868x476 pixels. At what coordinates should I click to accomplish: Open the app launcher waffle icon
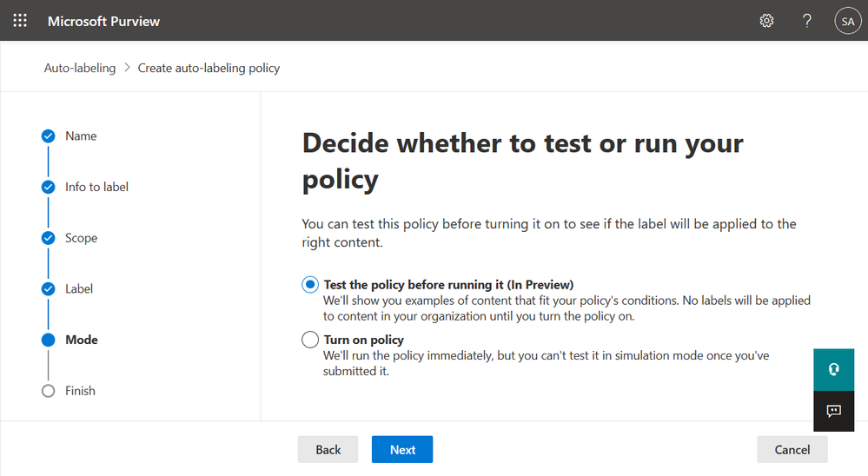20,21
